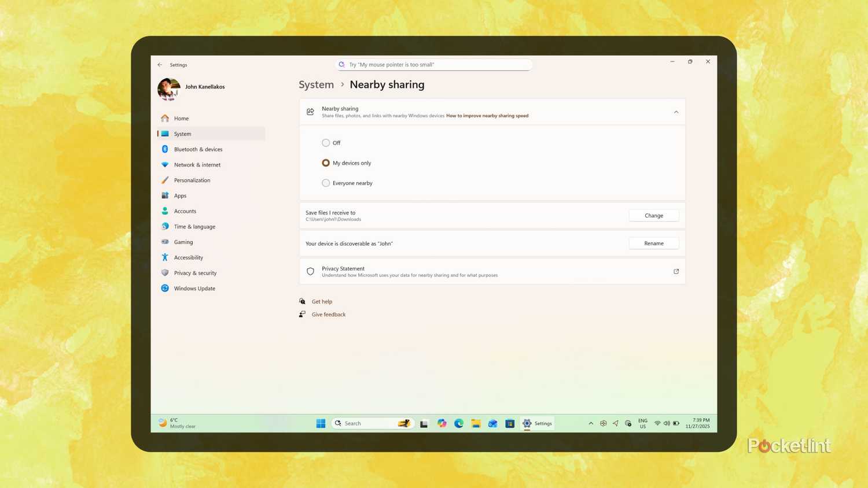The height and width of the screenshot is (488, 868).
Task: Click Change to pick a new save folder
Action: (x=653, y=215)
